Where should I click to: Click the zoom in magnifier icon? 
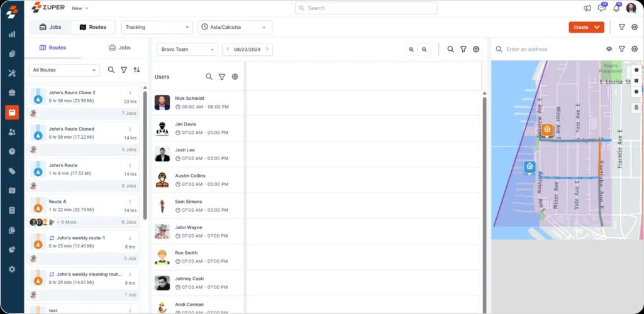click(x=411, y=49)
